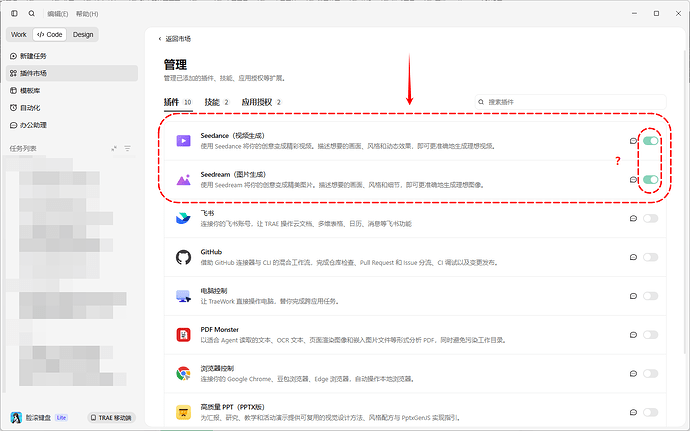Open chat bubble icon for 飞书 row
The width and height of the screenshot is (690, 431).
(633, 218)
